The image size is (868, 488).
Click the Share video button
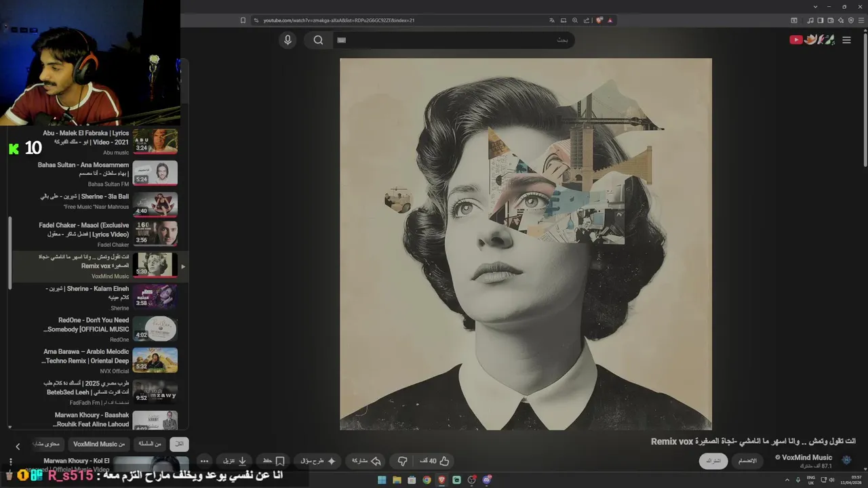366,461
